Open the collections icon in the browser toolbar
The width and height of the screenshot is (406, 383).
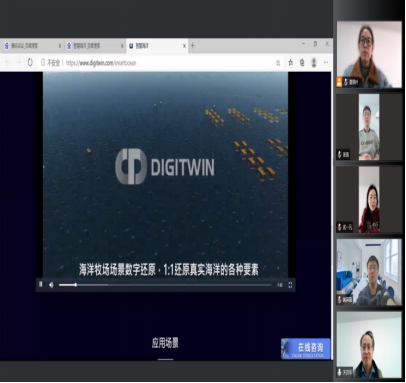point(302,62)
